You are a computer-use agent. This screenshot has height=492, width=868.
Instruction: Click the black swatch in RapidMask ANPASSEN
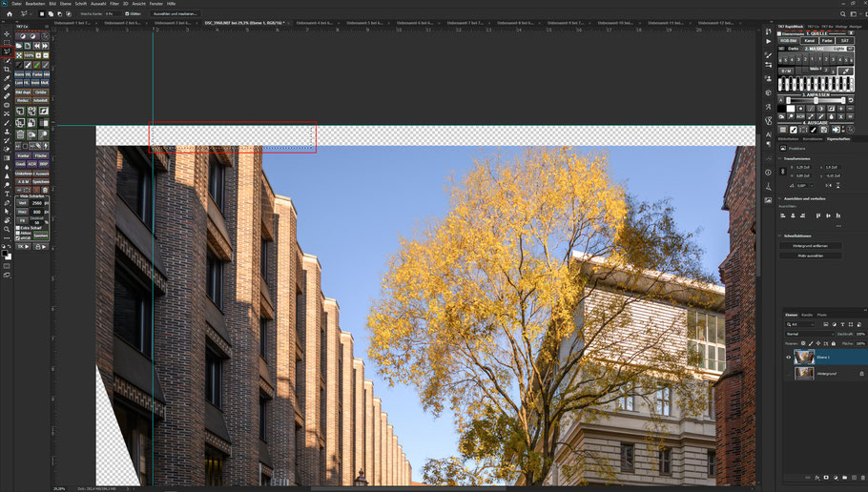coord(781,109)
